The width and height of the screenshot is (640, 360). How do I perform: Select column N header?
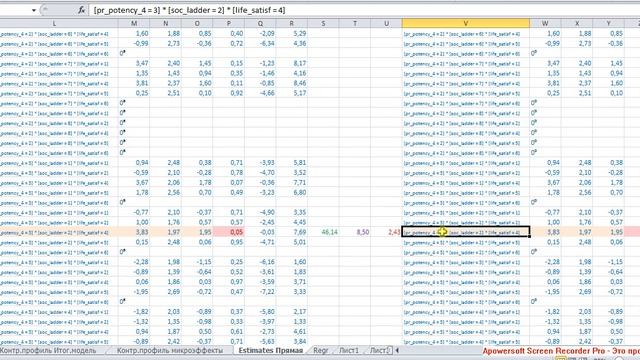click(x=166, y=24)
